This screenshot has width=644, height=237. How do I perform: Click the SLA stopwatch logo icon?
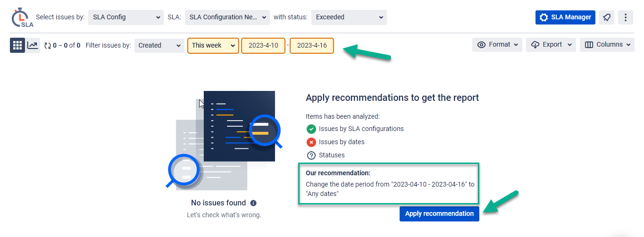22,17
